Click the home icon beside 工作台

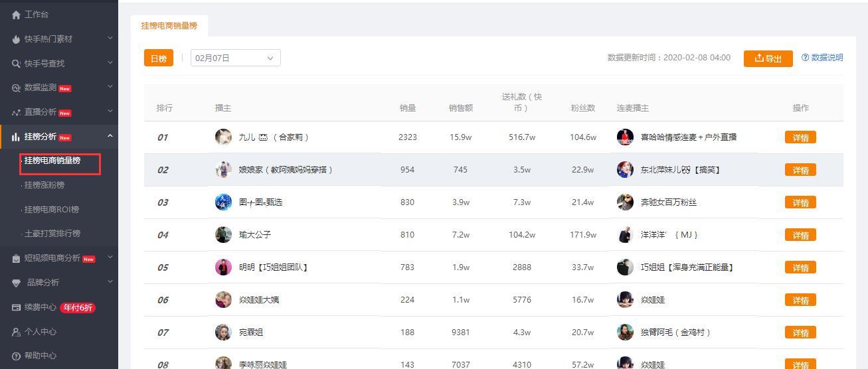pyautogui.click(x=16, y=15)
